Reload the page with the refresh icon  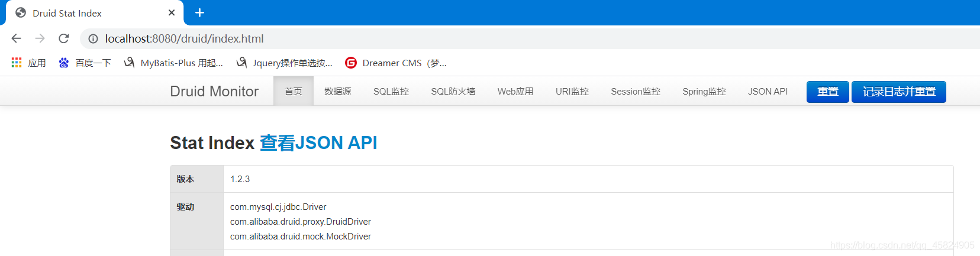pos(64,38)
